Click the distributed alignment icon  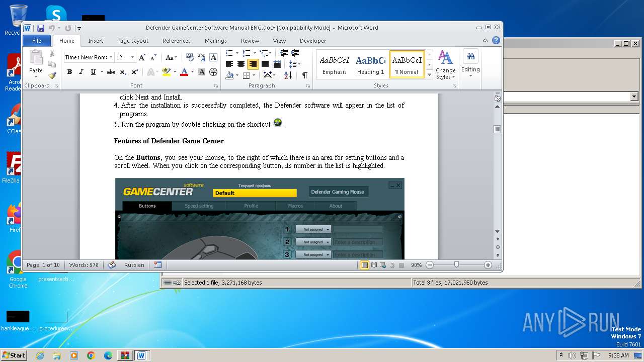click(x=277, y=64)
